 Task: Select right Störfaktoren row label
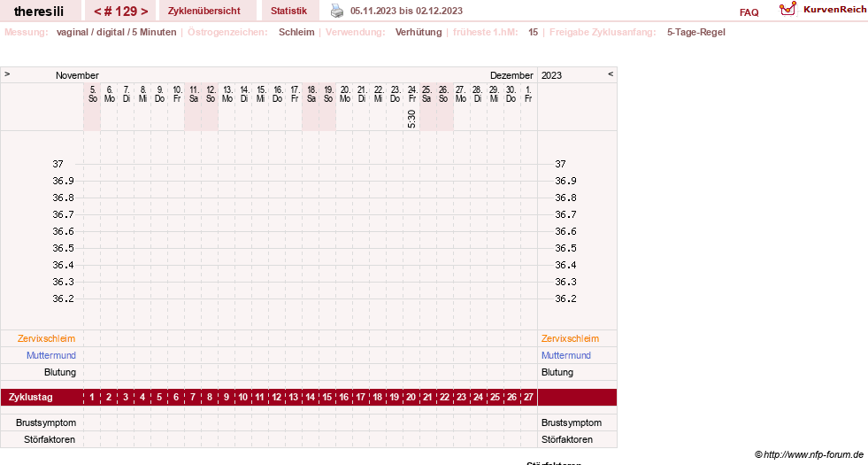(567, 439)
